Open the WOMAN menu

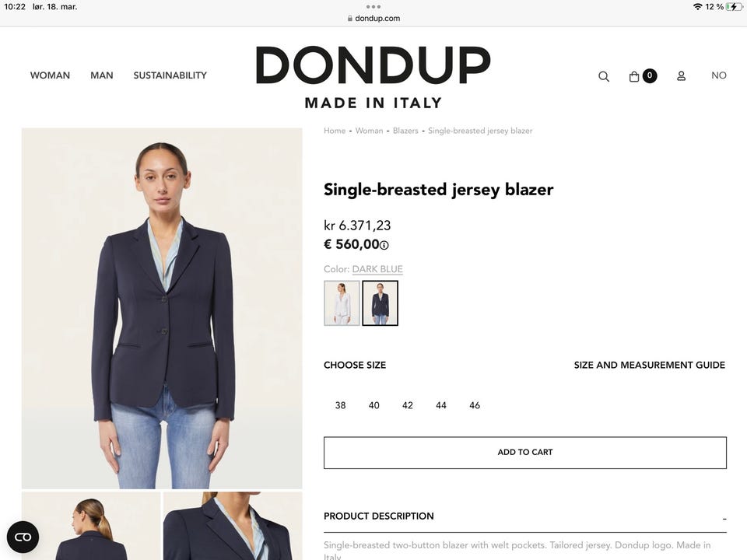50,75
